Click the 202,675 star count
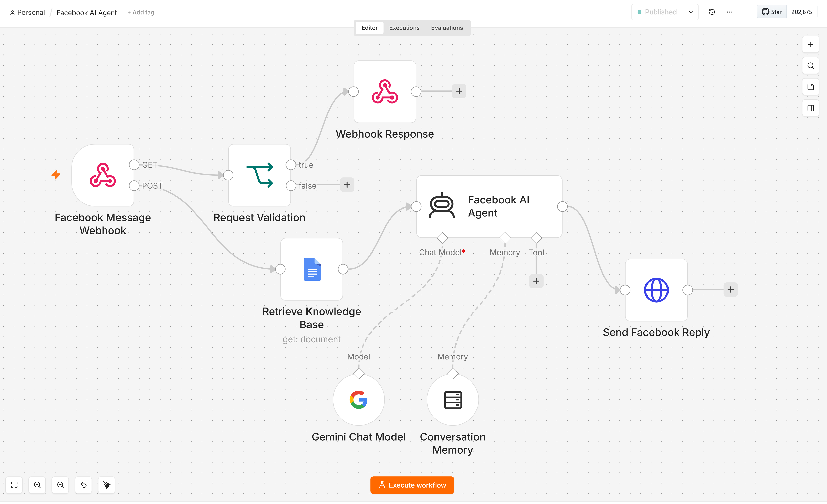Viewport: 827px width, 504px height. tap(802, 12)
